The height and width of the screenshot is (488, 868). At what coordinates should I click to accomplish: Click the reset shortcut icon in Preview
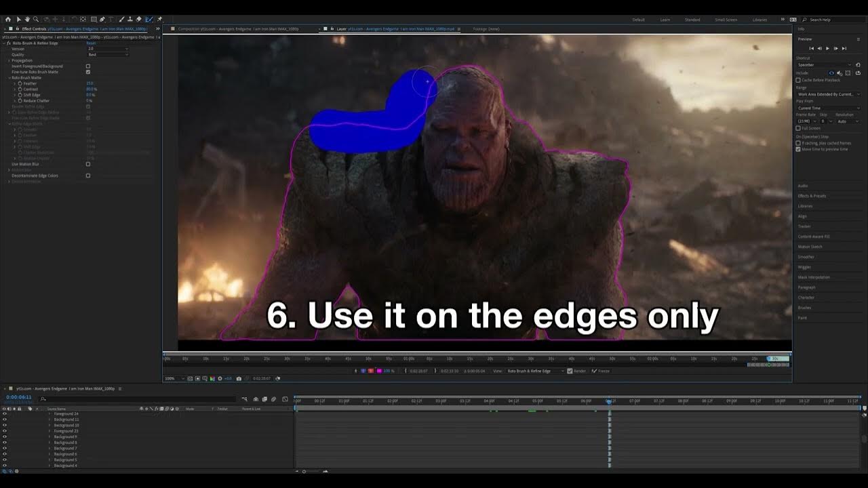click(858, 65)
